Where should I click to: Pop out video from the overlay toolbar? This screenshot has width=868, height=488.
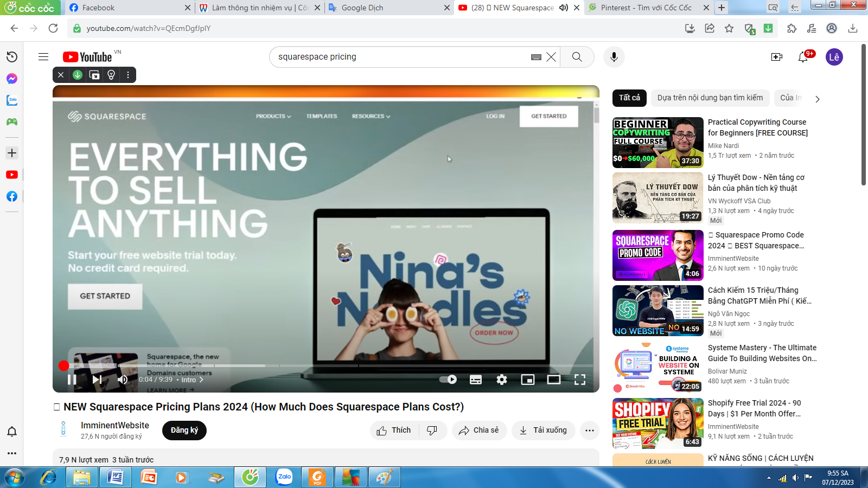(94, 75)
